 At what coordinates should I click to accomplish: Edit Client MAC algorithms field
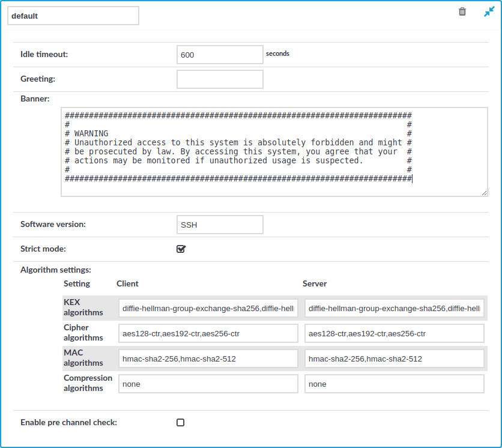coord(208,359)
